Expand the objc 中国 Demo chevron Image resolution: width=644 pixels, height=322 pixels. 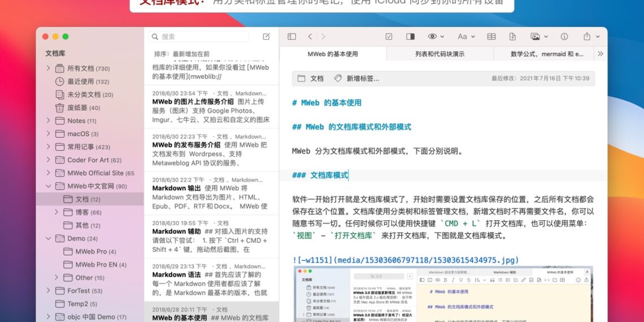coord(48,317)
